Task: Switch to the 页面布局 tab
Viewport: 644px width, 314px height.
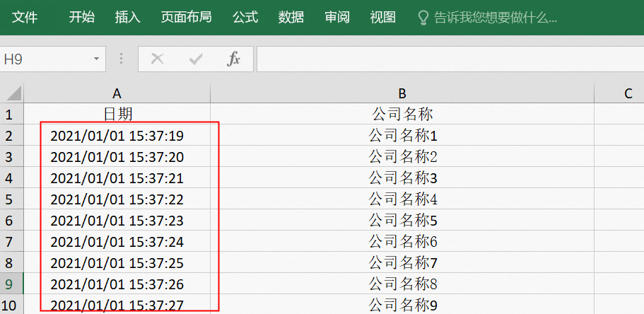Action: coord(186,17)
